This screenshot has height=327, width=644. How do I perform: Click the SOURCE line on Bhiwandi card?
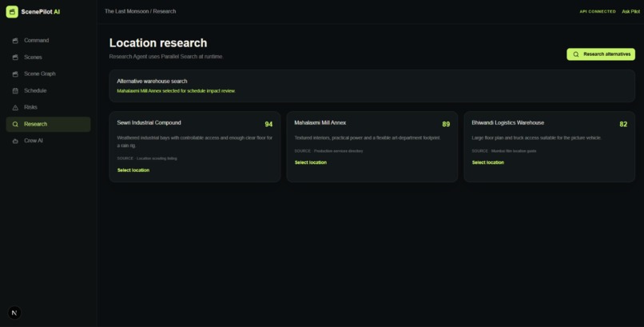[504, 151]
